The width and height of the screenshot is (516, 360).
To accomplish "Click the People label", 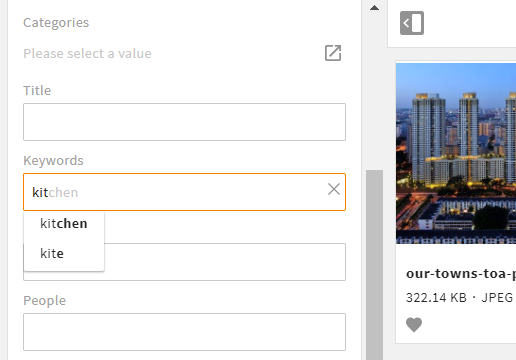I will coord(44,300).
